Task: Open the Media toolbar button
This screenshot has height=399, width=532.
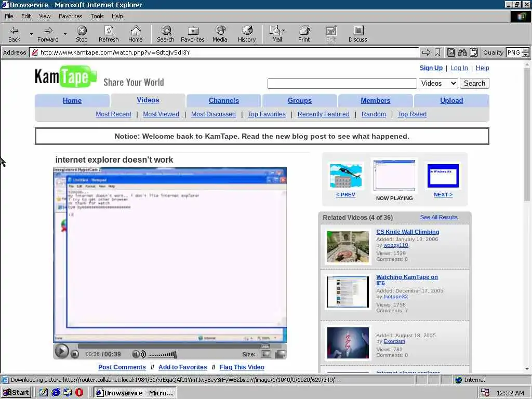Action: click(220, 34)
